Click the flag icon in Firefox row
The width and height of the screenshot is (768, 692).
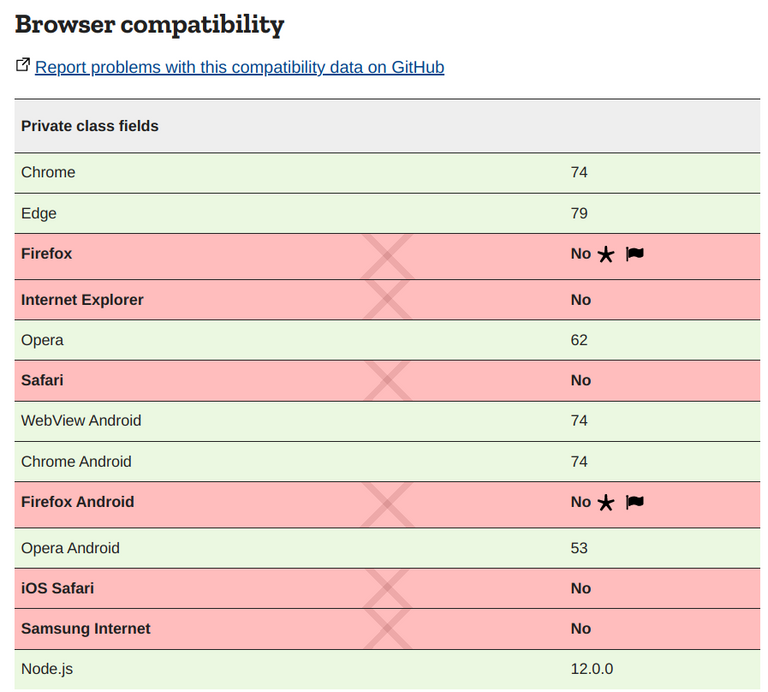[634, 254]
